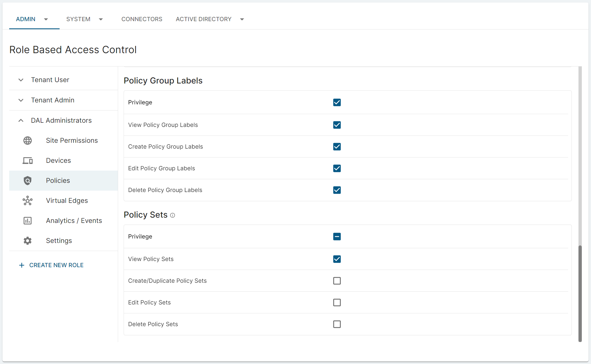Viewport: 591px width, 364px height.
Task: Click the Devices monitor icon
Action: (x=28, y=161)
